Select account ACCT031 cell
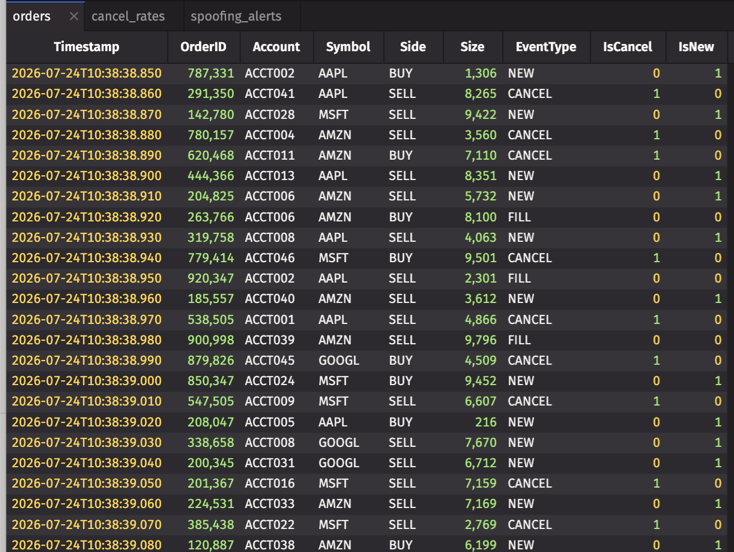Viewport: 734px width, 552px height. [276, 463]
